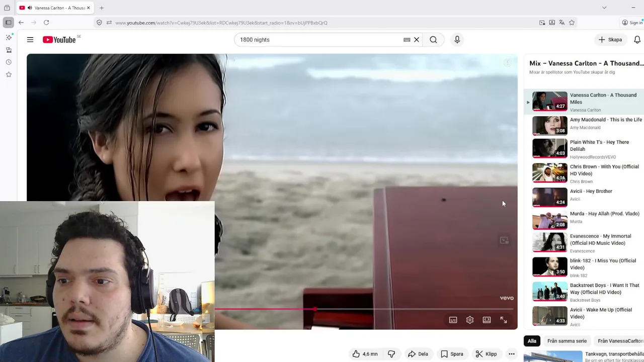Open the AI sparkle icon in sidebar
This screenshot has height=362, width=644.
pyautogui.click(x=9, y=38)
